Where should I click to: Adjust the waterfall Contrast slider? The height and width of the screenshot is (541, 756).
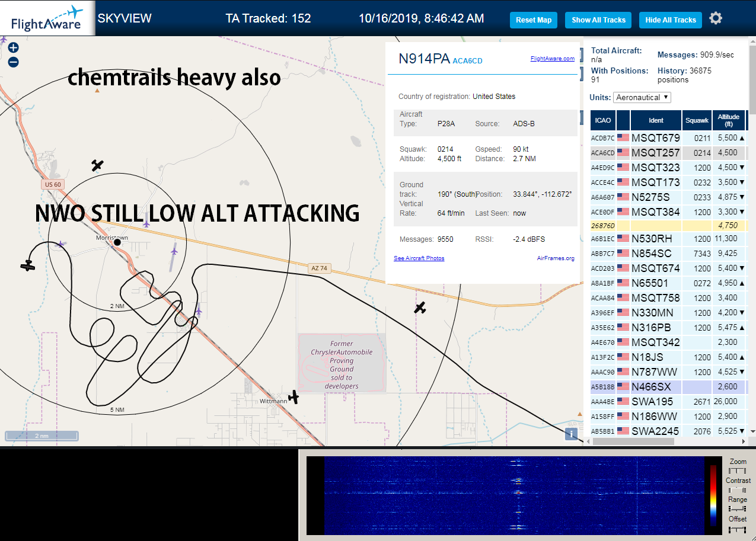738,489
